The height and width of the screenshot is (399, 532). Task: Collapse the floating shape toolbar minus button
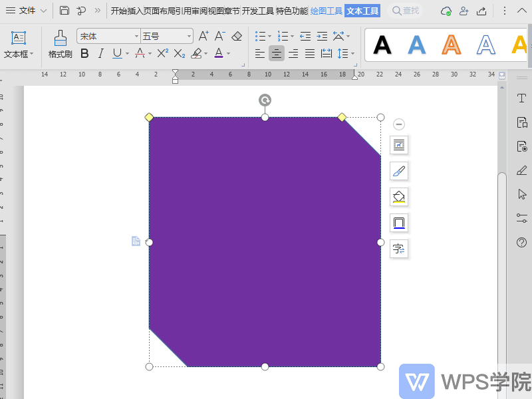[x=399, y=124]
